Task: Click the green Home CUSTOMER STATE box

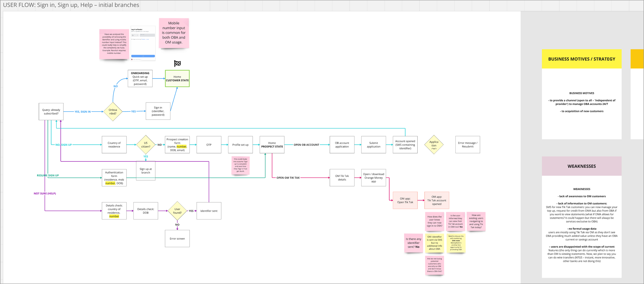Action: [x=177, y=79]
